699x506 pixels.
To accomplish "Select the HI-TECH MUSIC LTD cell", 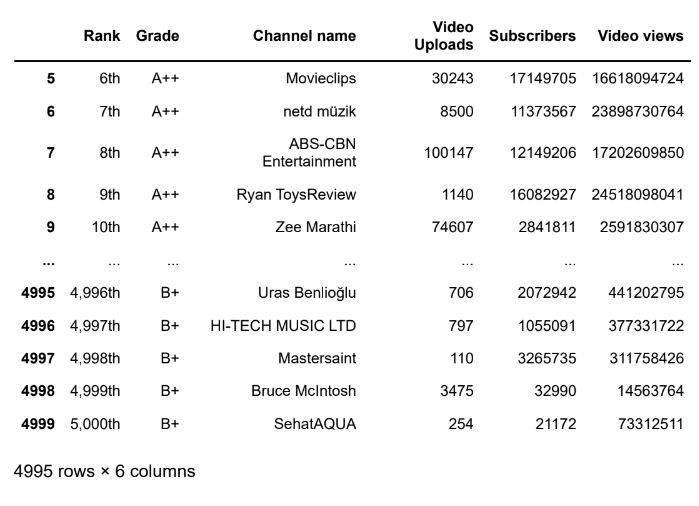I will pos(283,326).
